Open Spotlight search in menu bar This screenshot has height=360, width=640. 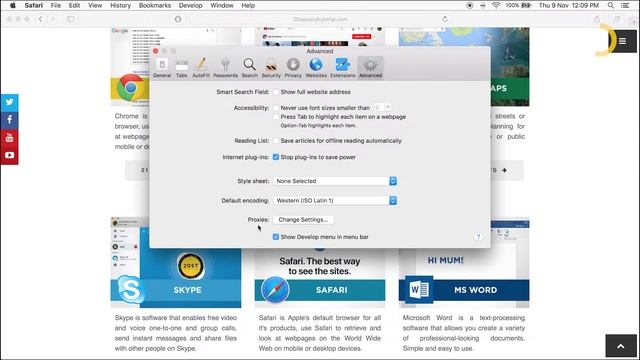611,5
